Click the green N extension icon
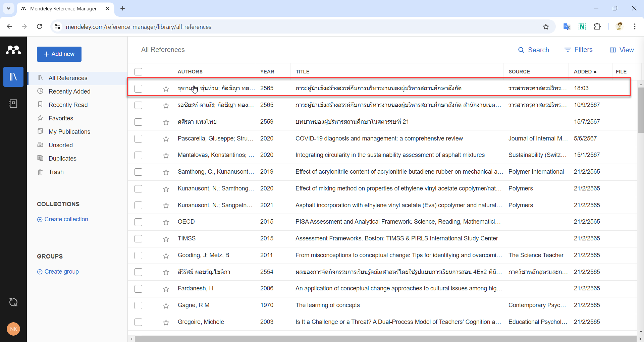The image size is (644, 342). [582, 26]
